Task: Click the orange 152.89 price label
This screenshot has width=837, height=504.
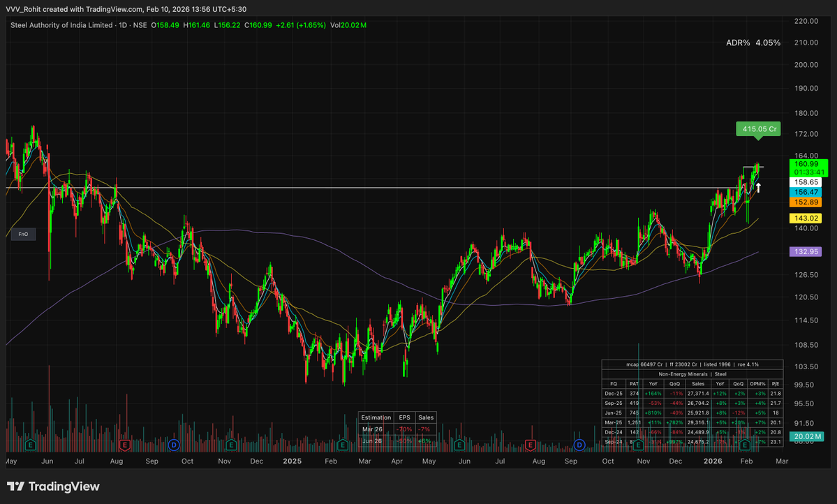Action: 806,202
